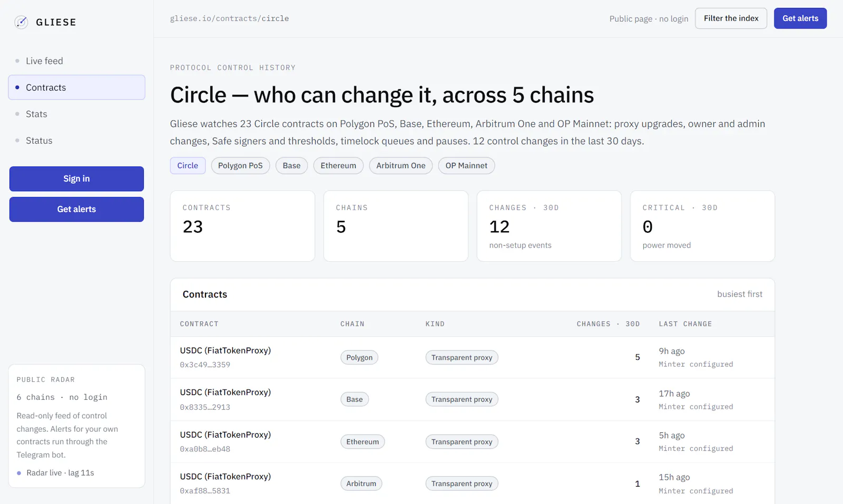Viewport: 843px width, 504px height.
Task: Click Transparent proxy badge in the Polygon row
Action: tap(462, 358)
